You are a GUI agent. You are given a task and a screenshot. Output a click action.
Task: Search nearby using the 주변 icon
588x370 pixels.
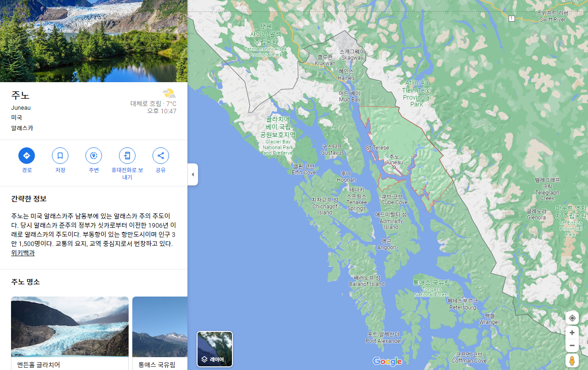[x=94, y=156]
